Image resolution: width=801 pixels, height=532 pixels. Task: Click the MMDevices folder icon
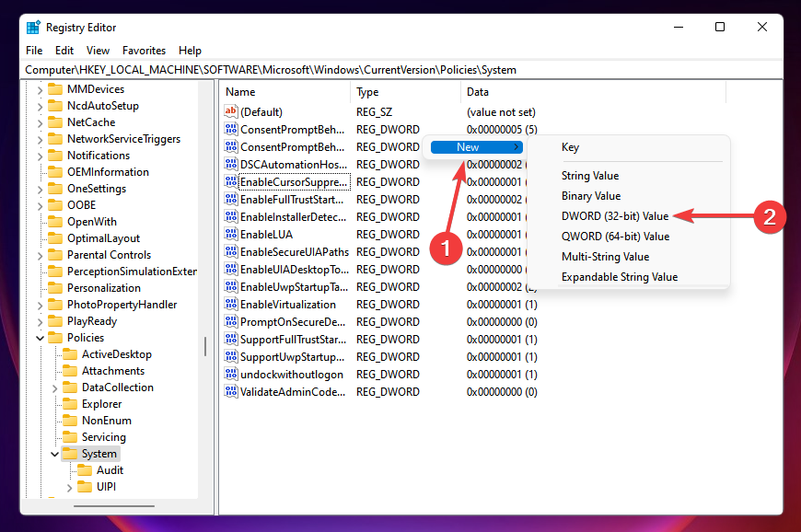point(55,89)
